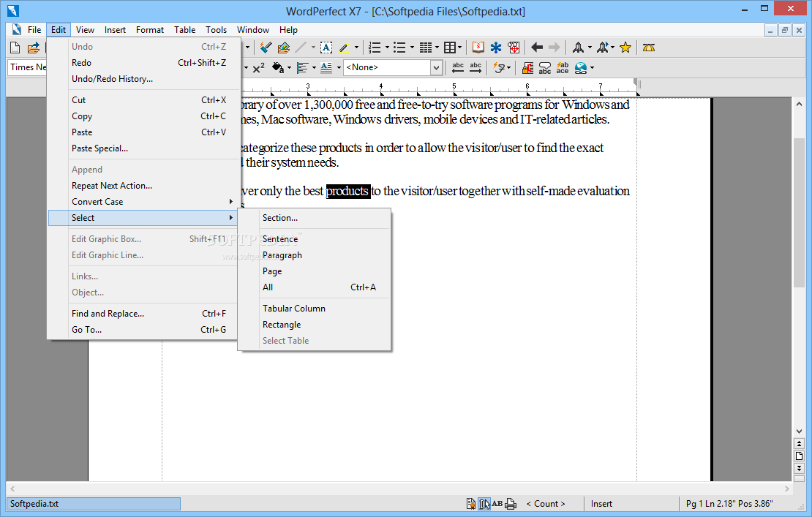This screenshot has height=517, width=812.
Task: Activate the QuickFormat paintbrush icon
Action: pyautogui.click(x=266, y=48)
